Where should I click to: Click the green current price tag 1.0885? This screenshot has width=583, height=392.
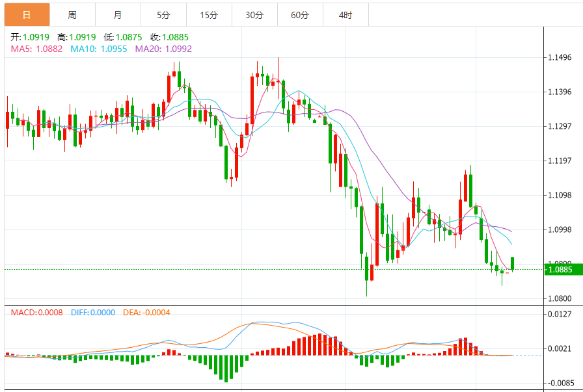point(563,269)
